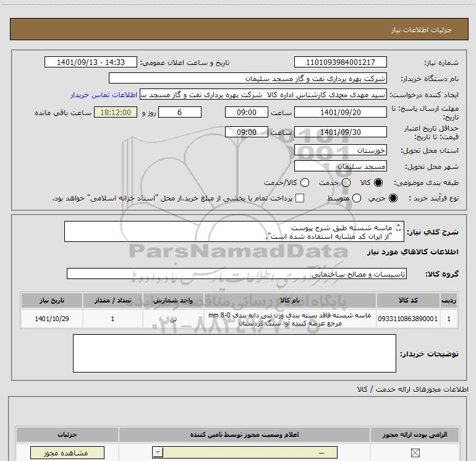Click the price validity time 09:00 field
The image size is (476, 461).
[247, 132]
